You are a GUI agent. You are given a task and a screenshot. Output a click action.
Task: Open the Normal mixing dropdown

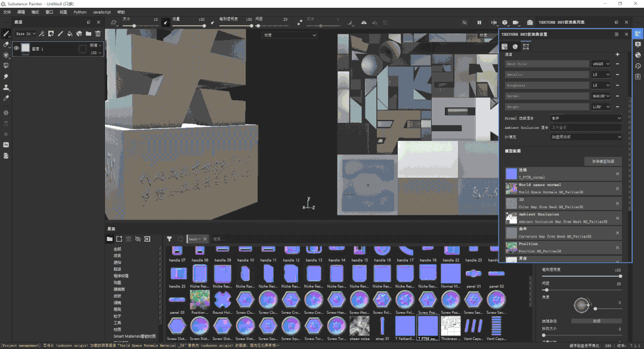pos(586,118)
